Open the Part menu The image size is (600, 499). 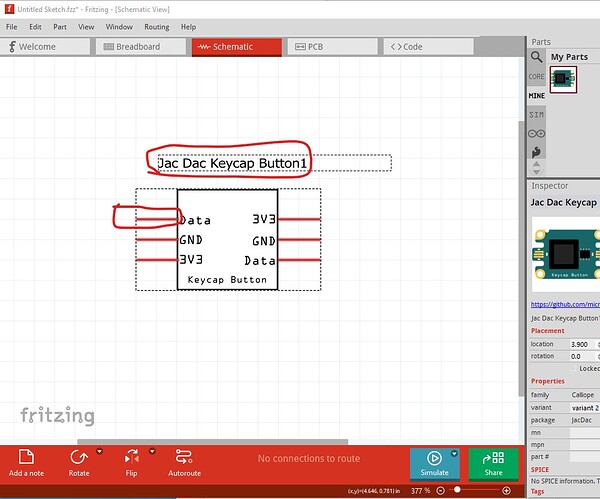coord(60,27)
